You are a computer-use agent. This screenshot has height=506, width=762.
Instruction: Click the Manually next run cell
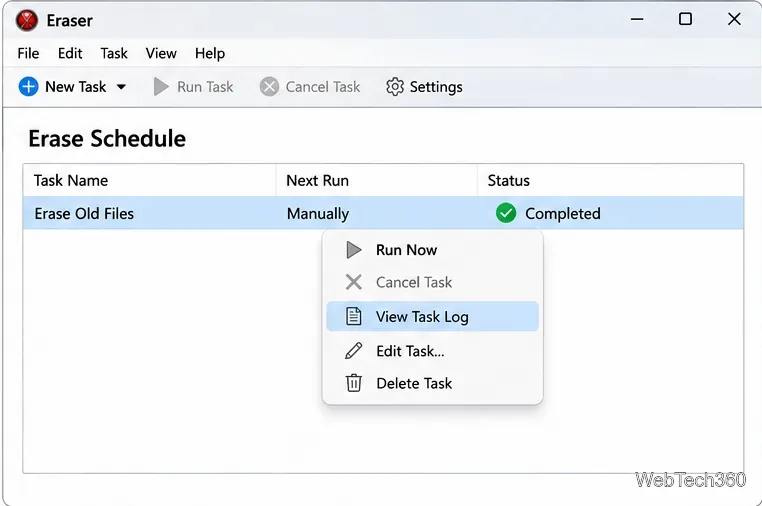point(318,214)
